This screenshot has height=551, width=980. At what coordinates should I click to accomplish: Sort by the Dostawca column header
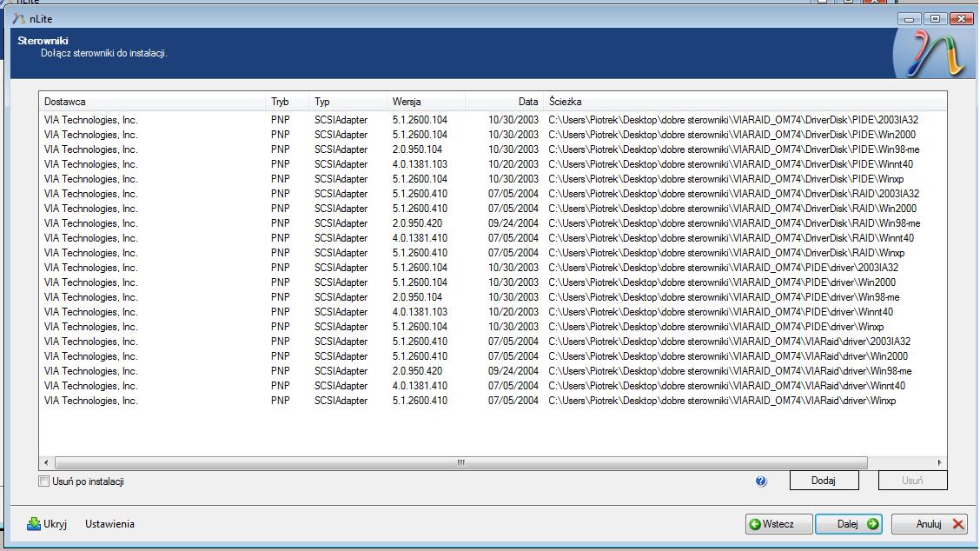coord(152,102)
